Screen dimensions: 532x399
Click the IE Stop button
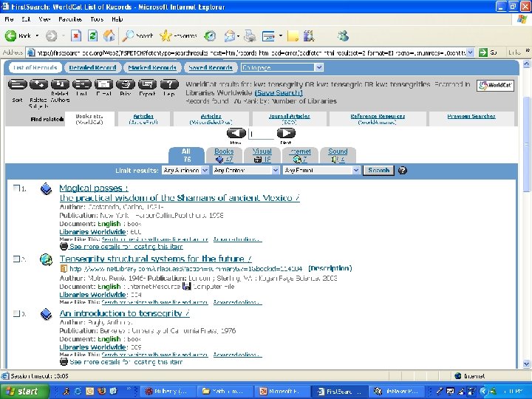(x=76, y=35)
